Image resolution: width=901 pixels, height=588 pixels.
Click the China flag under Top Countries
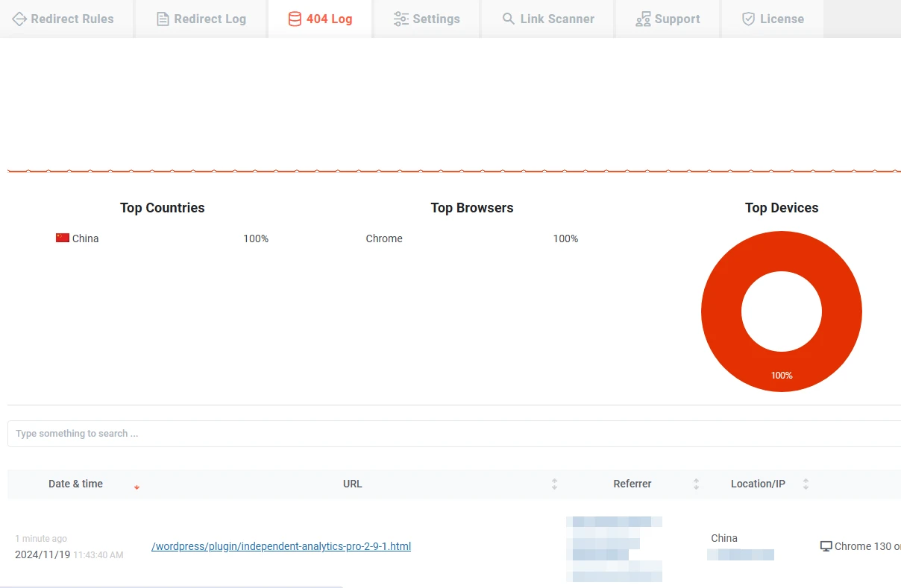[x=63, y=238]
